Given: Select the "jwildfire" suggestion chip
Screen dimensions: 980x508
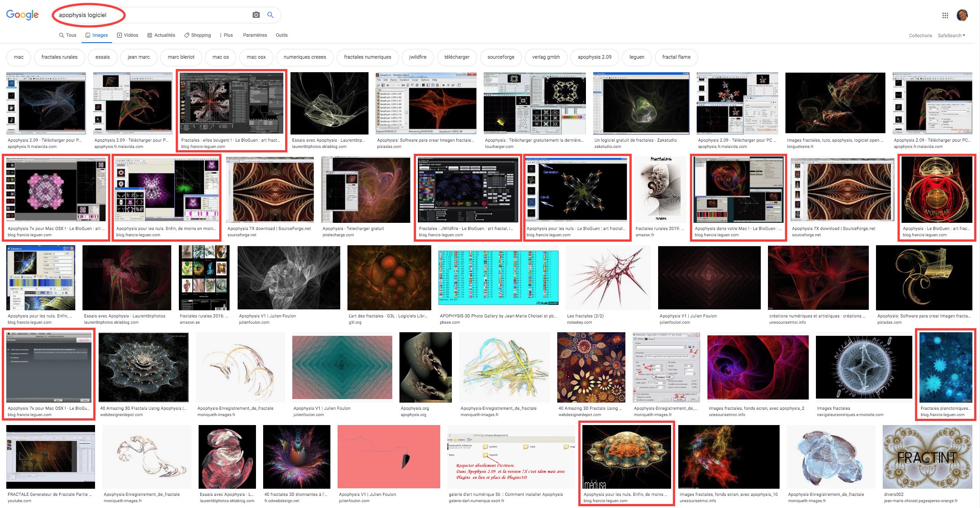Looking at the screenshot, I should point(417,57).
